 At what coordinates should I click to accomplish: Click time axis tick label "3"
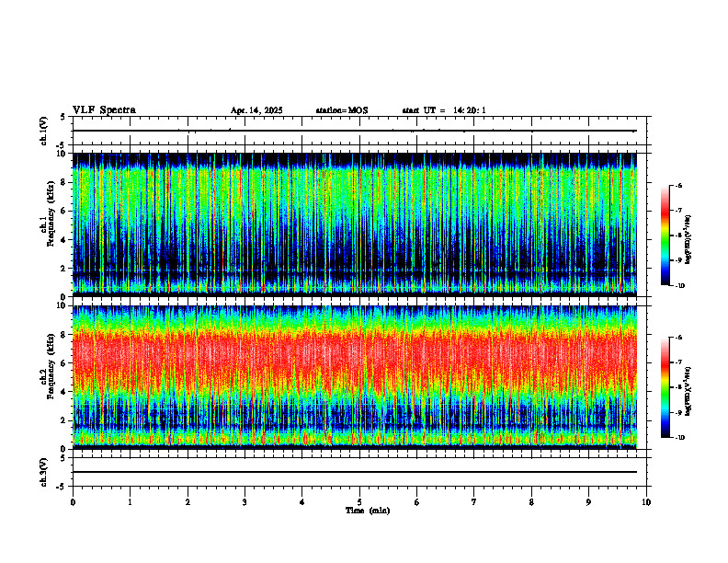(245, 502)
